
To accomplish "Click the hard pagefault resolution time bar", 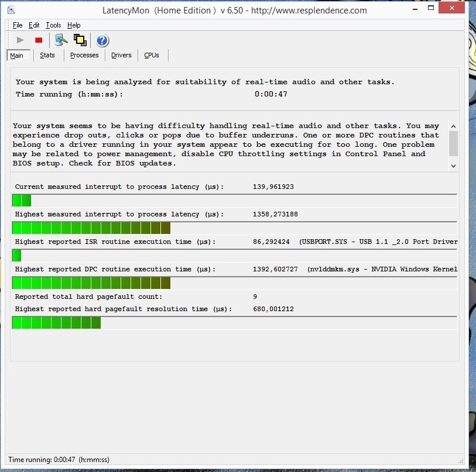I will [234, 323].
